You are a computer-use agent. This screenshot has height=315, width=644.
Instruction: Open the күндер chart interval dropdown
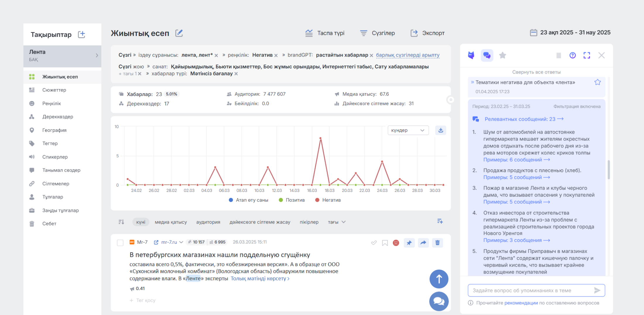click(x=408, y=130)
